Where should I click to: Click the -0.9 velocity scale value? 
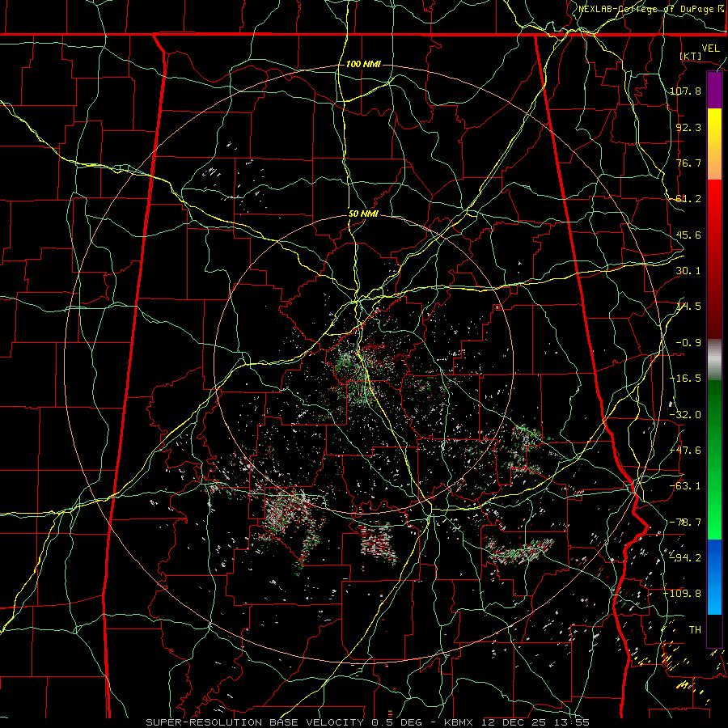pos(688,343)
